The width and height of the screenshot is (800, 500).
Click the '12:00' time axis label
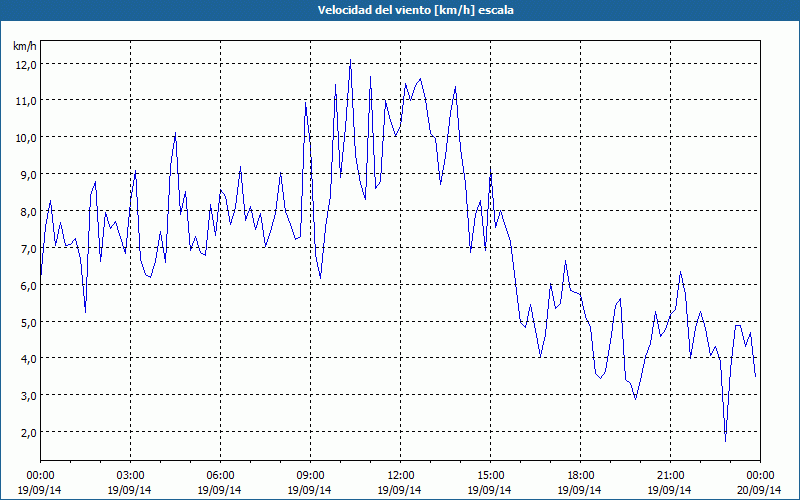click(401, 476)
